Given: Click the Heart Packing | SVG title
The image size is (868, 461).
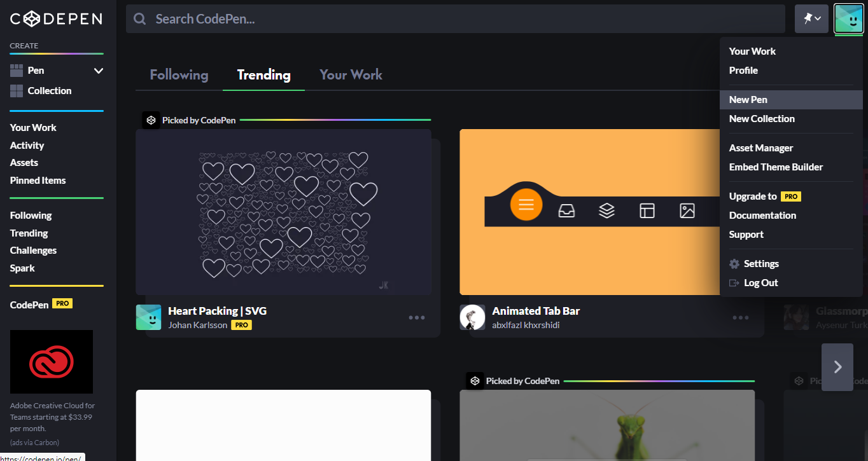Looking at the screenshot, I should [x=217, y=311].
